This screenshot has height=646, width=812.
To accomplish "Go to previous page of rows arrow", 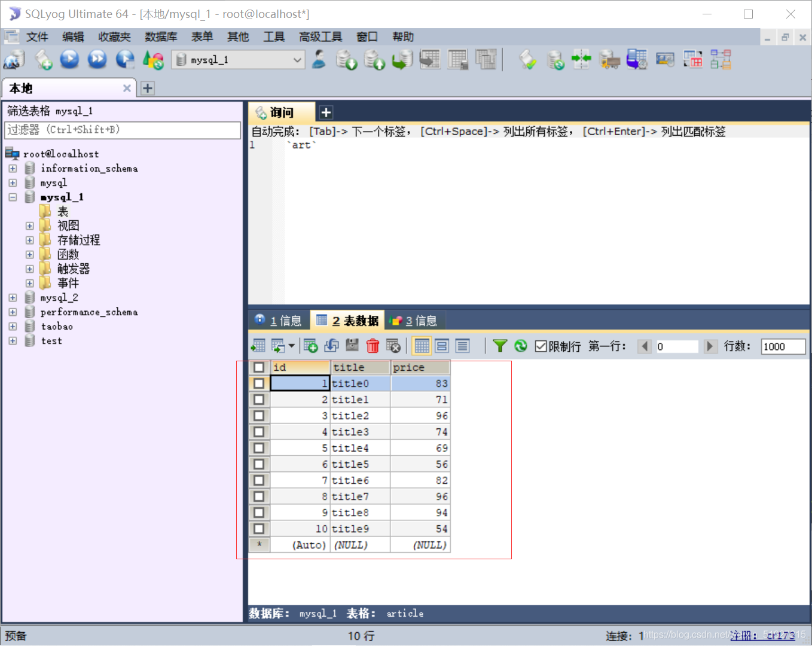I will point(645,346).
